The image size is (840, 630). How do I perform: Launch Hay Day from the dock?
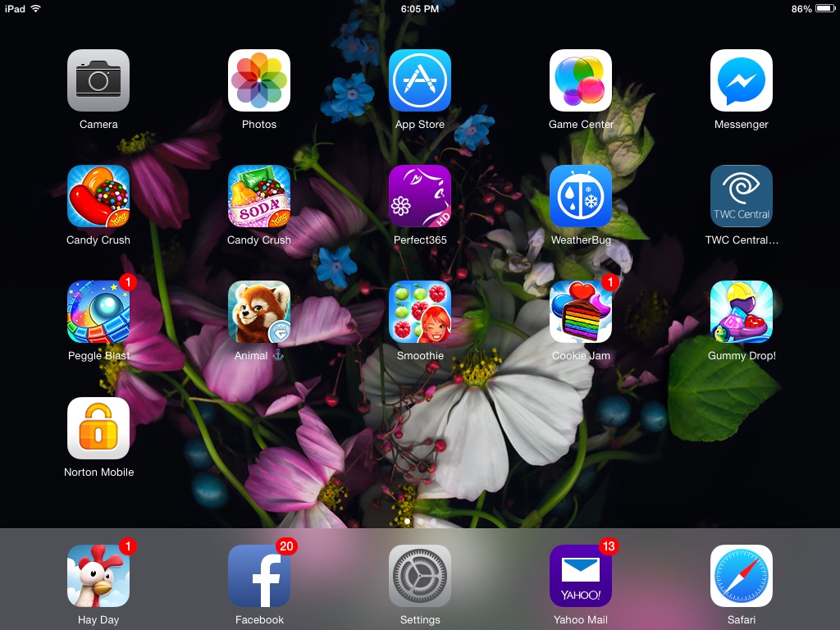click(98, 576)
